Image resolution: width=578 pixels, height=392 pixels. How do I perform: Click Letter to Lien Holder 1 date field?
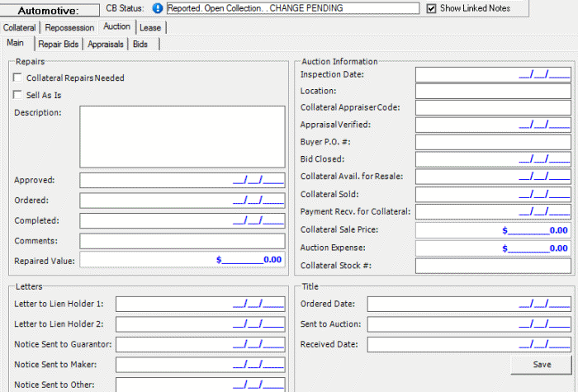[201, 305]
